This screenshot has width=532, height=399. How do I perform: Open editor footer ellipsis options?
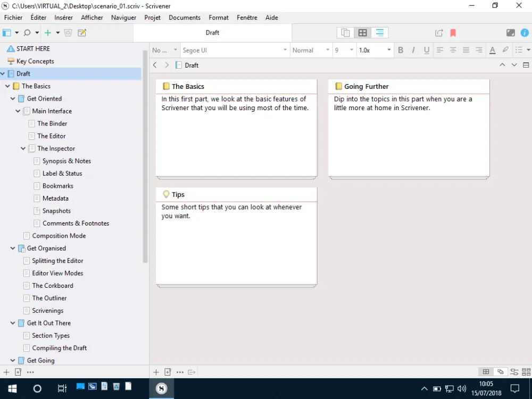[x=180, y=372]
